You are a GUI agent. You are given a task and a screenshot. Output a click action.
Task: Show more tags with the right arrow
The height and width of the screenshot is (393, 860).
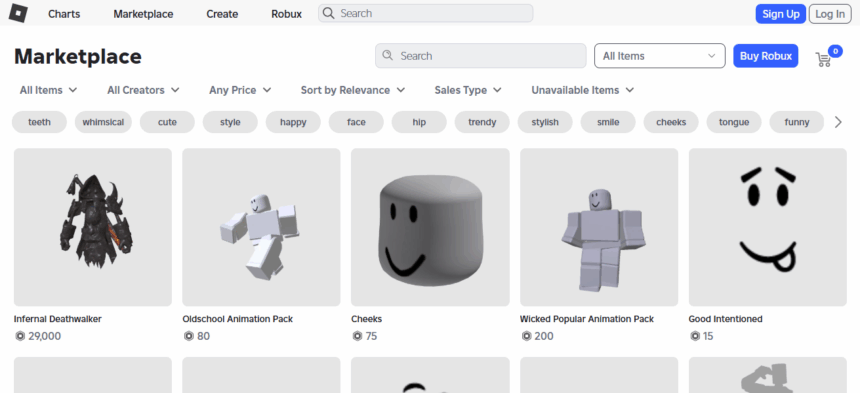[838, 122]
